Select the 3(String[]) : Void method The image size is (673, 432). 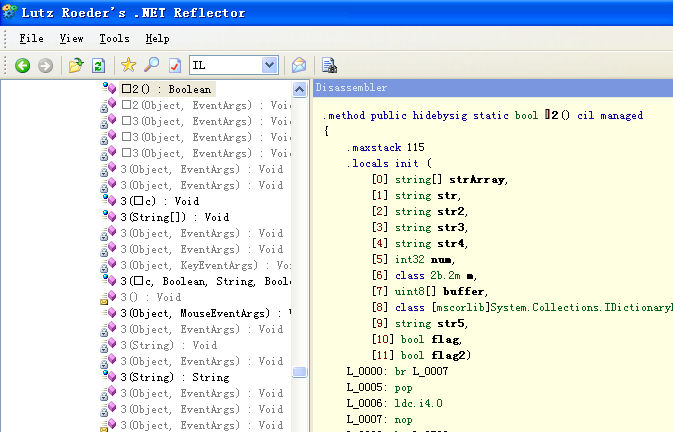(x=174, y=217)
